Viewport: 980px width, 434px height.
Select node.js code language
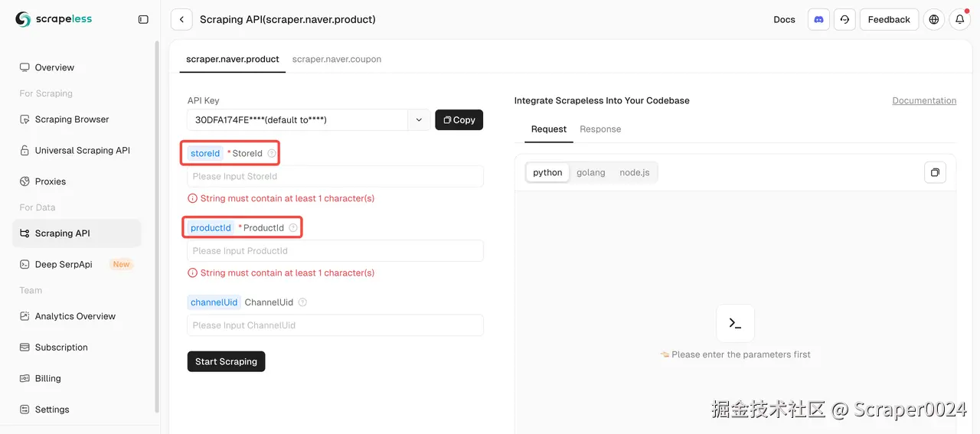click(634, 172)
